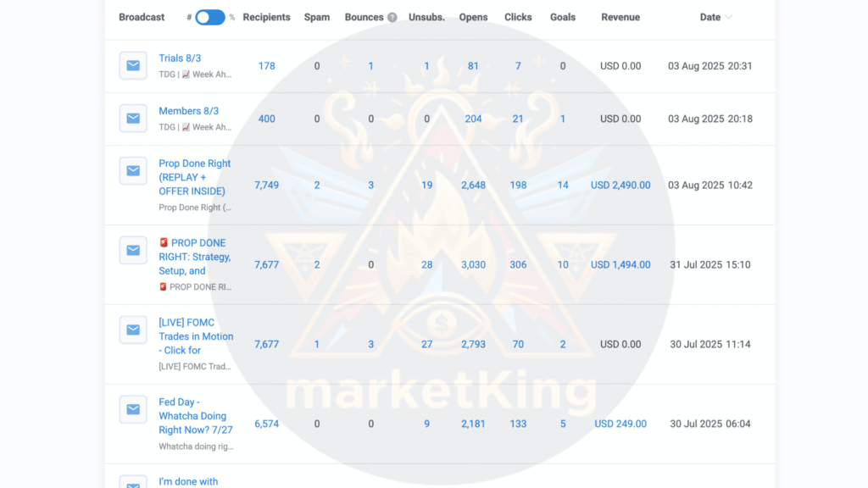Click the envelope icon for LIVE FOMC Trades
This screenshot has width=868, height=488.
tap(133, 330)
